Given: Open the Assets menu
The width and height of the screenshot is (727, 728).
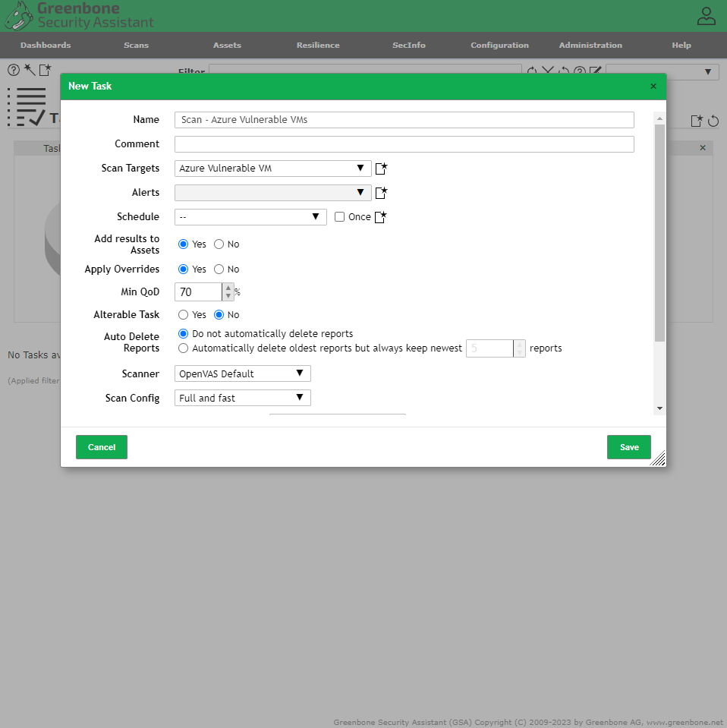Looking at the screenshot, I should coord(227,45).
